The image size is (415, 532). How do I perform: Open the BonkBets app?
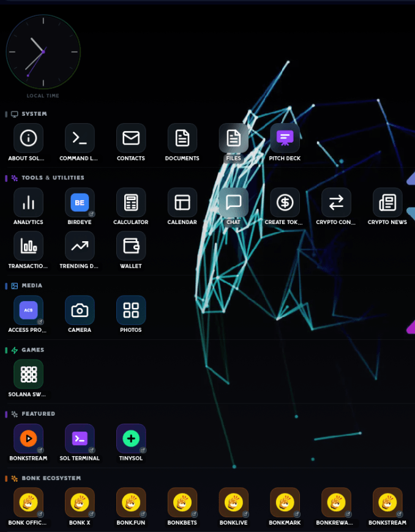tap(182, 503)
